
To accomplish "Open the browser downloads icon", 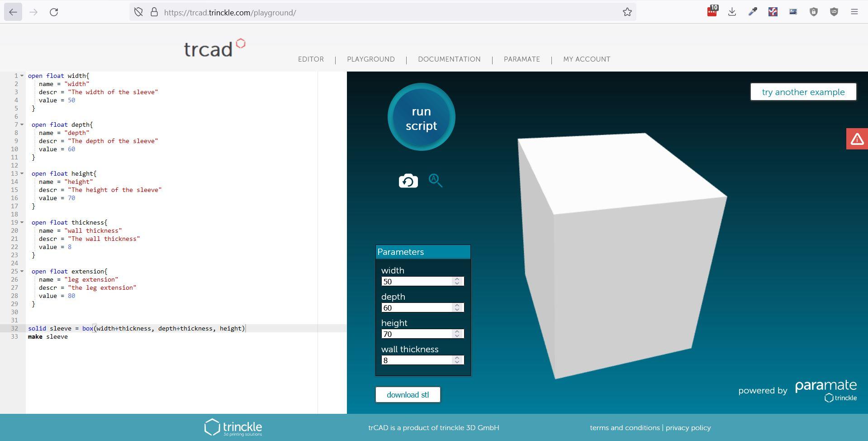I will [x=732, y=11].
